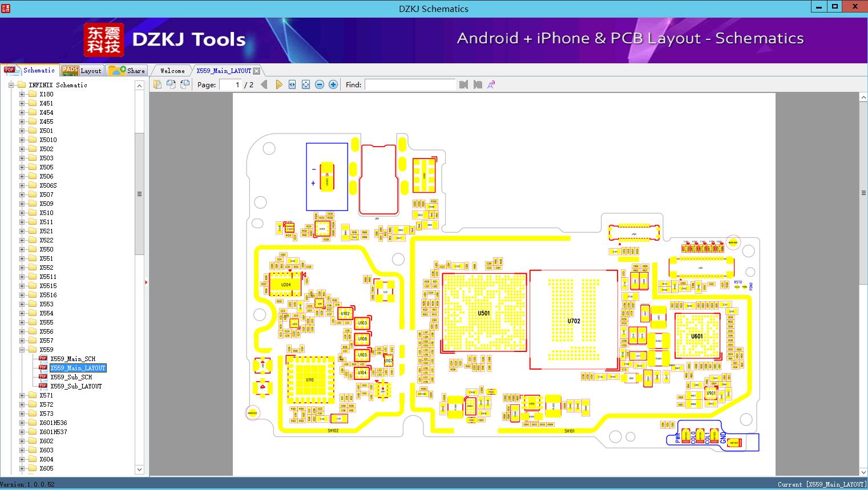Viewport: 868px width, 490px height.
Task: Toggle match case search option
Action: pyautogui.click(x=491, y=84)
